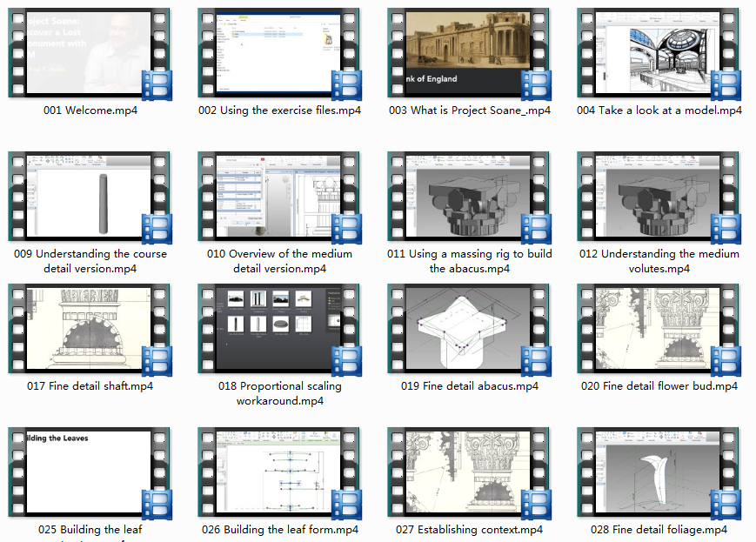Click the filename text 028 Fine detail foliage.mp4
Screen dimensions: 756x542
(659, 529)
